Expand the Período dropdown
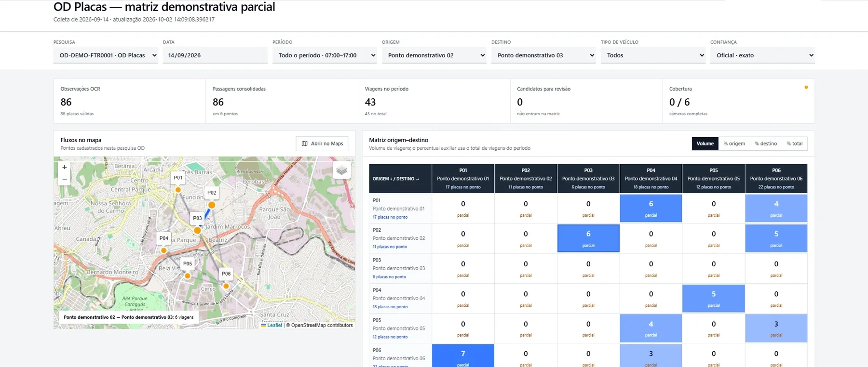This screenshot has height=367, width=868. tap(325, 55)
